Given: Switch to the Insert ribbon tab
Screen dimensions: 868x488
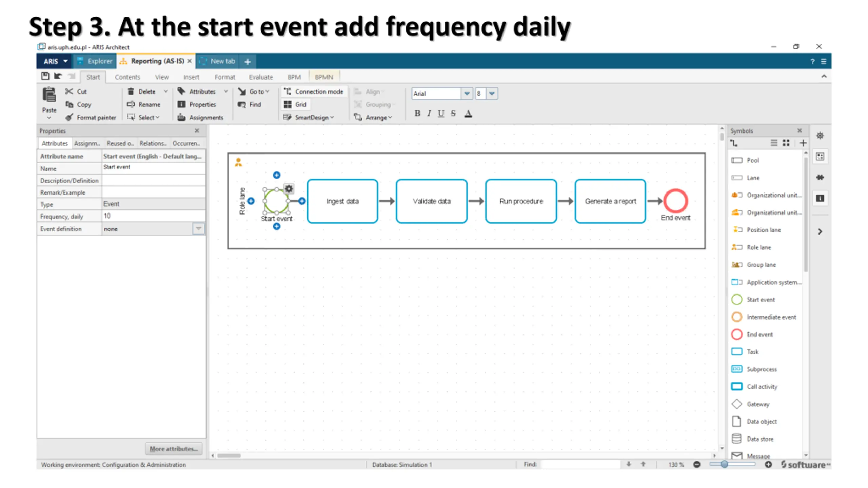Looking at the screenshot, I should pyautogui.click(x=191, y=77).
